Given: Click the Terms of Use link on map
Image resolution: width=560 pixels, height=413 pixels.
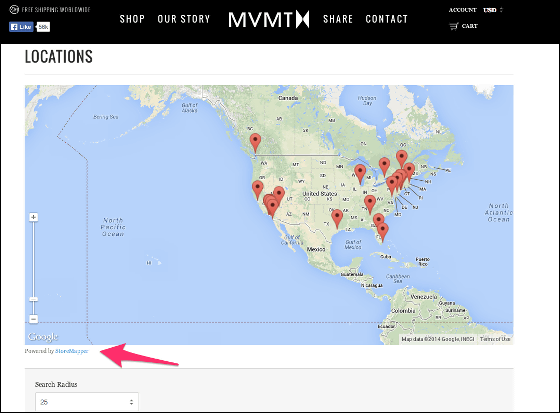Looking at the screenshot, I should 495,339.
